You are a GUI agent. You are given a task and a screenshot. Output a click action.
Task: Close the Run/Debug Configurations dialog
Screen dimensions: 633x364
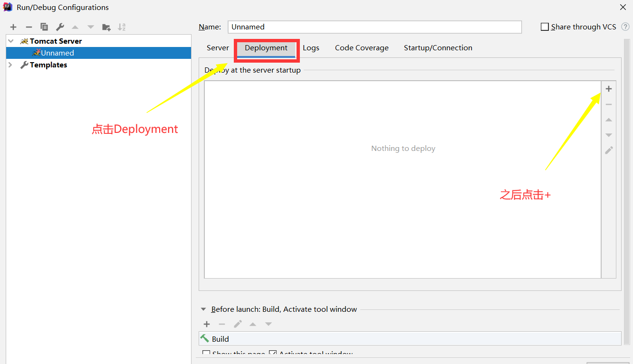point(623,7)
